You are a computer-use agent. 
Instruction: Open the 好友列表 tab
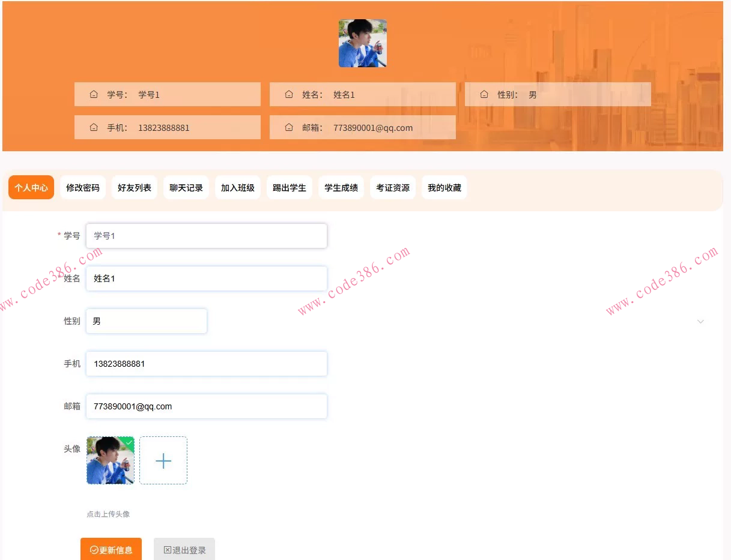click(134, 187)
